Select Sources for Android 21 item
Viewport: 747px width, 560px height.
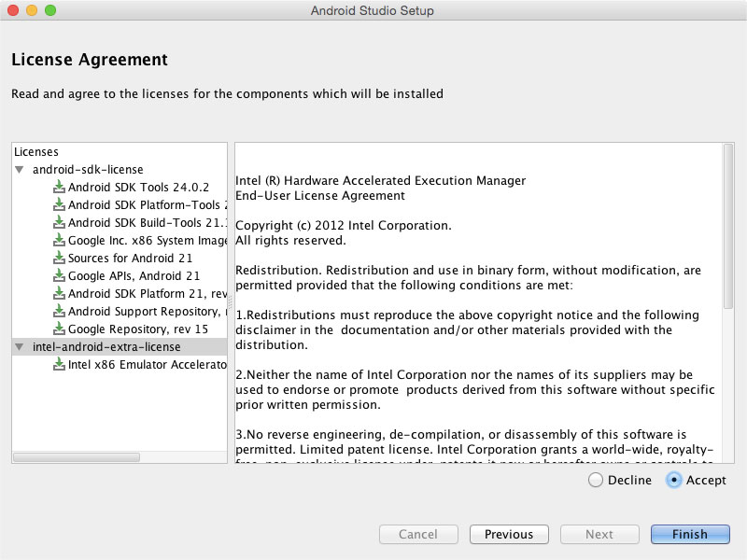click(x=130, y=259)
